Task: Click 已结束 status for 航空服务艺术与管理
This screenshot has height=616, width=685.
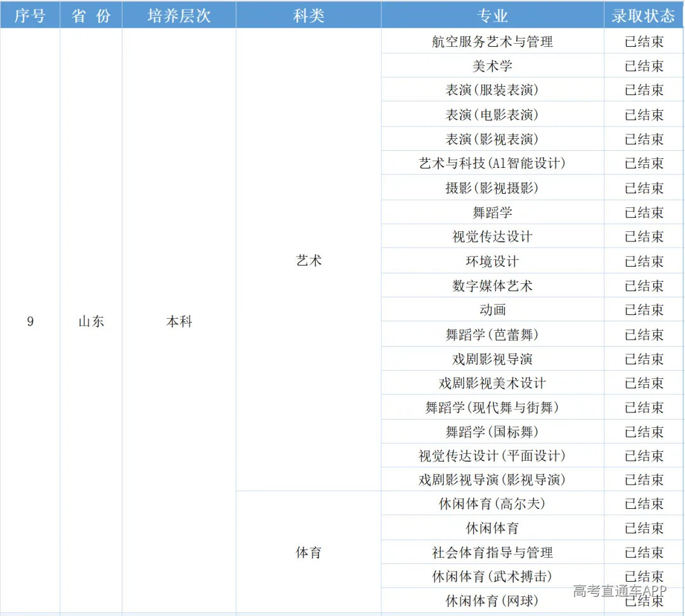Action: pos(644,41)
